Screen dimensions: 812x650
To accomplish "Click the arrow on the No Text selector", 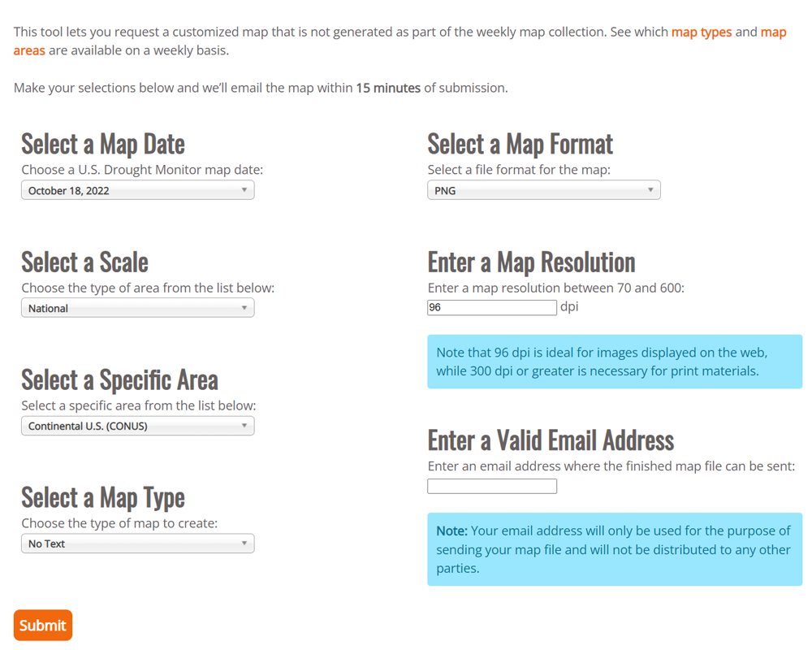I will point(244,544).
